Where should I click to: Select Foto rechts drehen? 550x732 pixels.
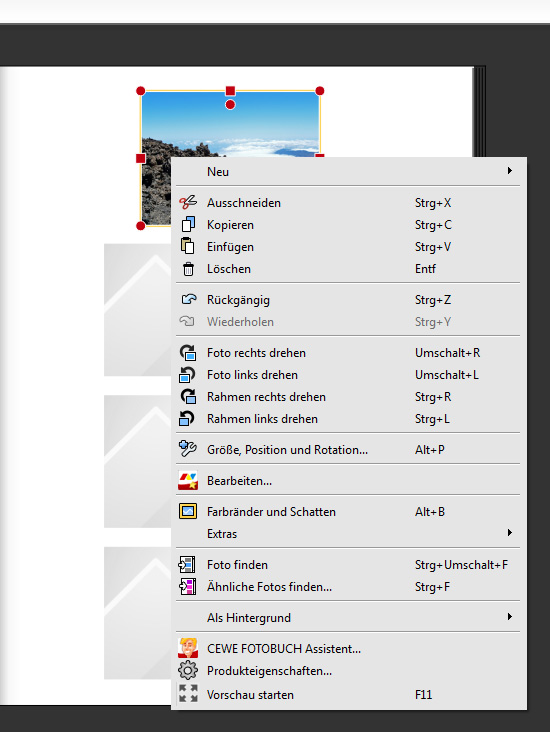tap(348, 352)
